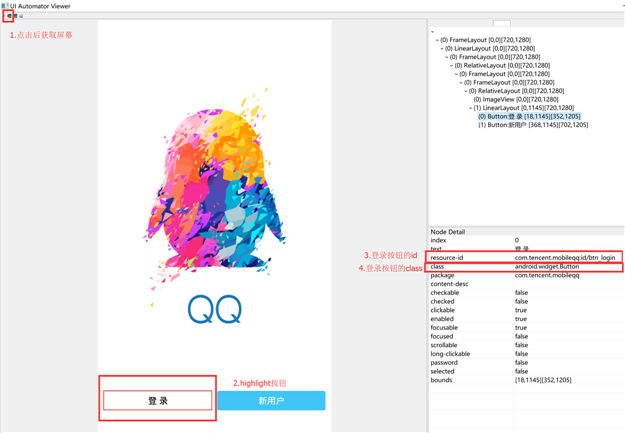Viewport: 625px width, 433px height.
Task: Select the resource-id property name
Action: click(x=447, y=258)
